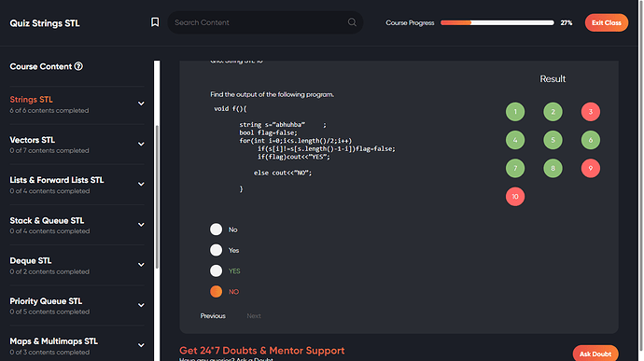Screen dimensions: 644x361
Task: Click the Course Progress bar
Action: pyautogui.click(x=497, y=22)
